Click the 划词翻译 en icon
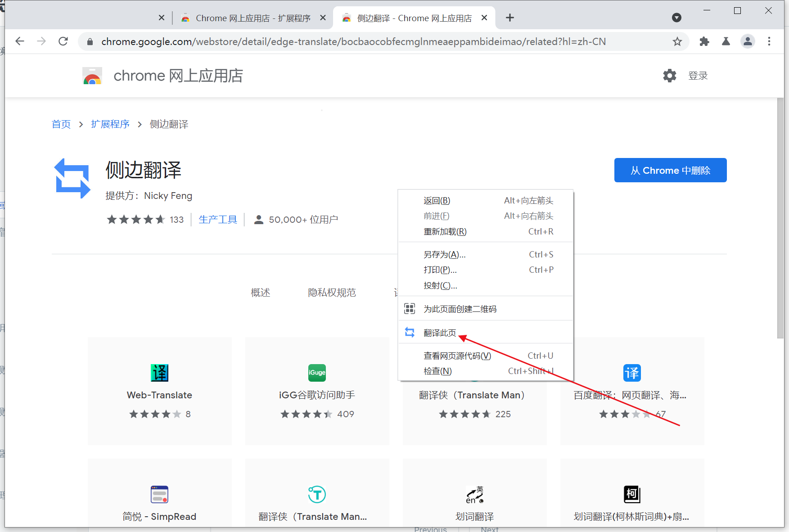Screen dimensions: 789x532 pyautogui.click(x=474, y=494)
